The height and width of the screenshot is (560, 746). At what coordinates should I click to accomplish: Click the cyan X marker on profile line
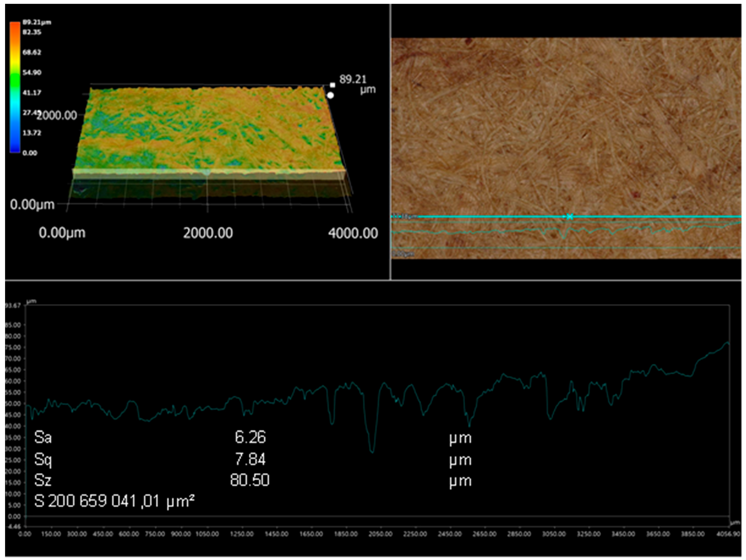tap(570, 217)
